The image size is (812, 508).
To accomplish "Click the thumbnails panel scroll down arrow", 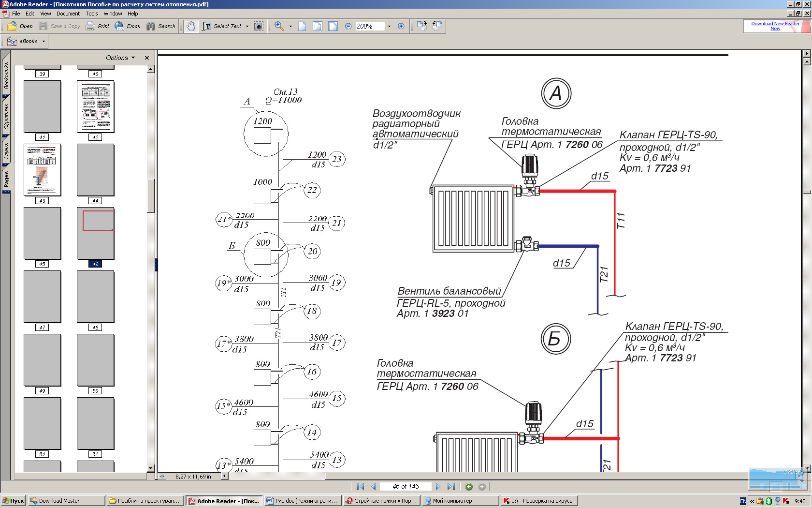I will pos(150,468).
